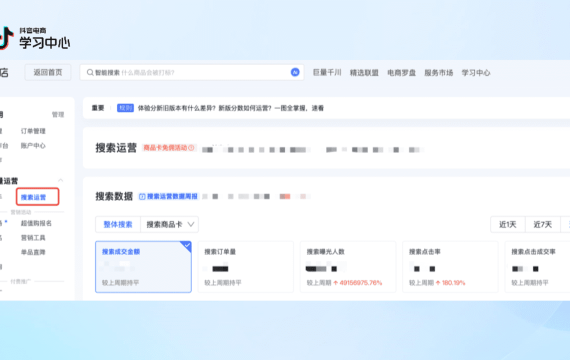Click the 搜索运营 page heading
The image size is (570, 360).
coord(116,148)
